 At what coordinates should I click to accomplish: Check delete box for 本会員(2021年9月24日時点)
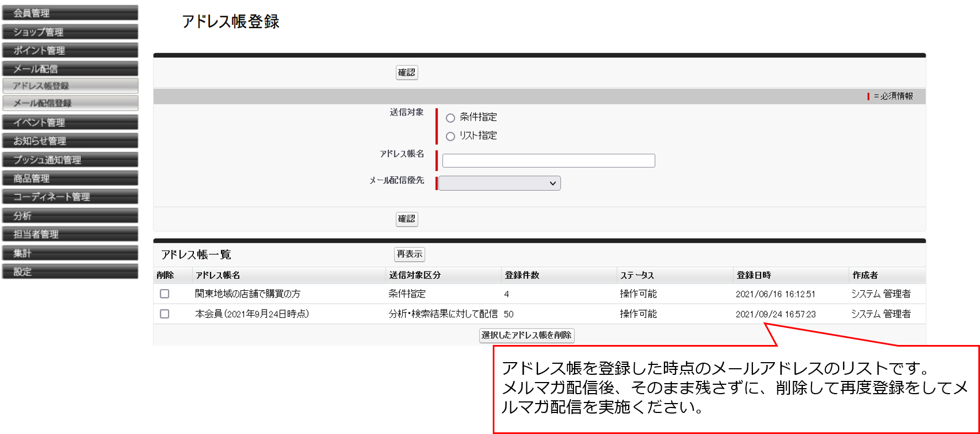pos(165,313)
